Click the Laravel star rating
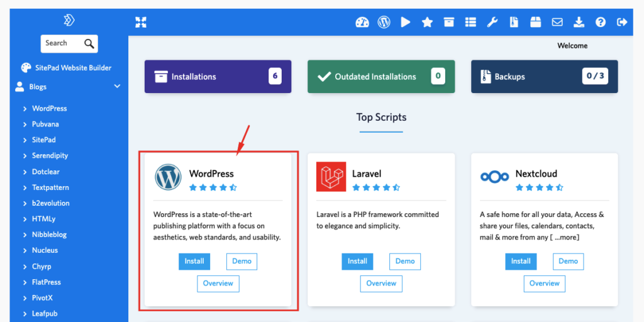644x322 pixels. coord(376,187)
